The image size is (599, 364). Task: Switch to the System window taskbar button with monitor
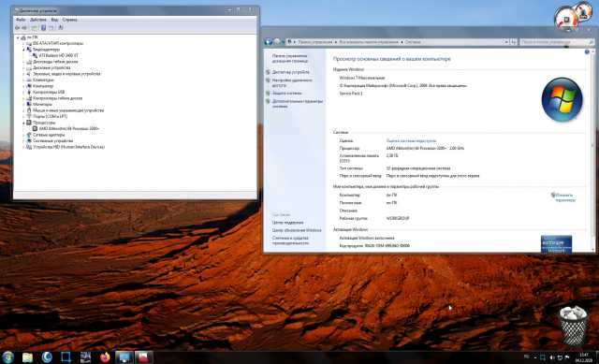click(x=124, y=357)
